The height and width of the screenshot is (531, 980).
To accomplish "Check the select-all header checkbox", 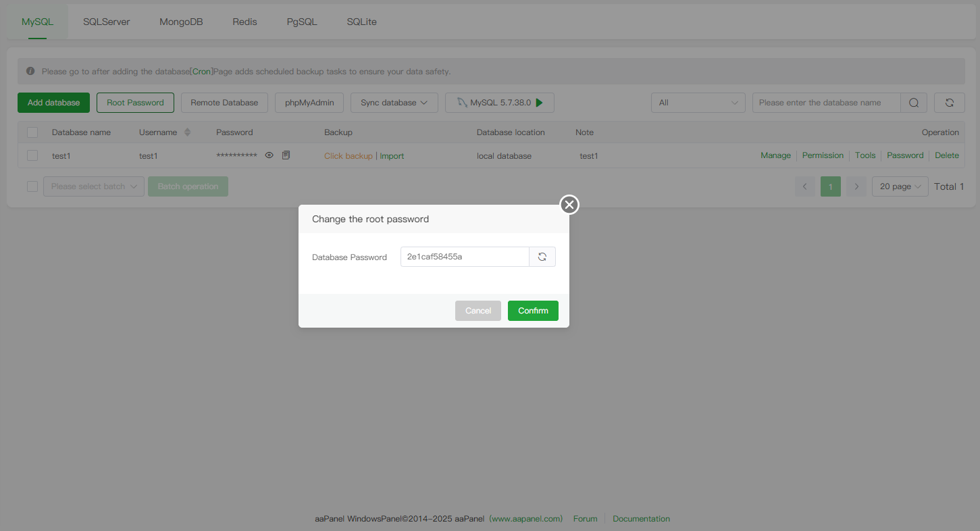I will [32, 132].
